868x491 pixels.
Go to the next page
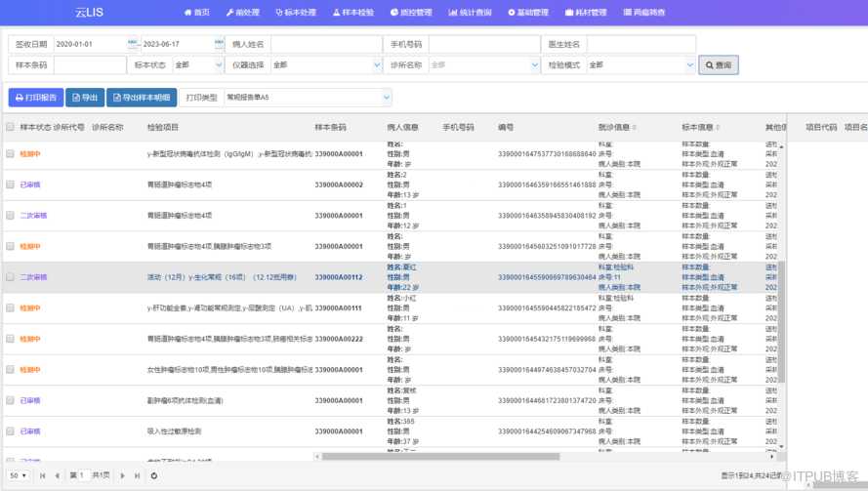[x=122, y=476]
